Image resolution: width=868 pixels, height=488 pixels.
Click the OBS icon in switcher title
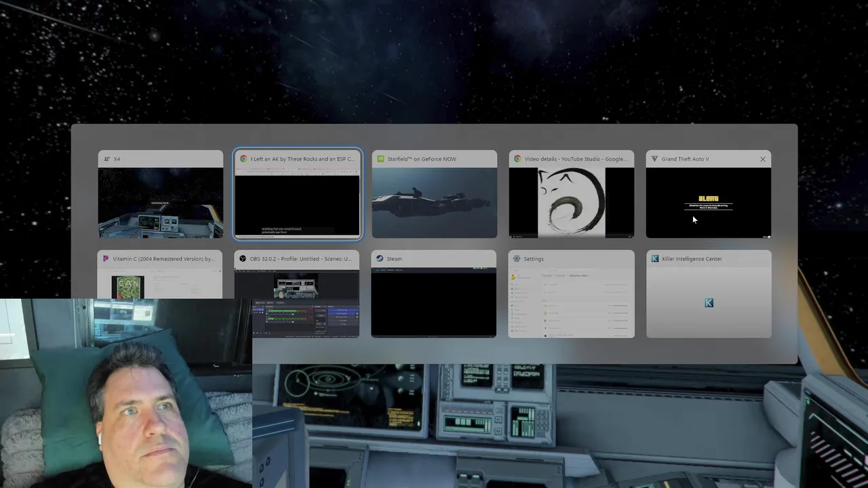tap(243, 259)
